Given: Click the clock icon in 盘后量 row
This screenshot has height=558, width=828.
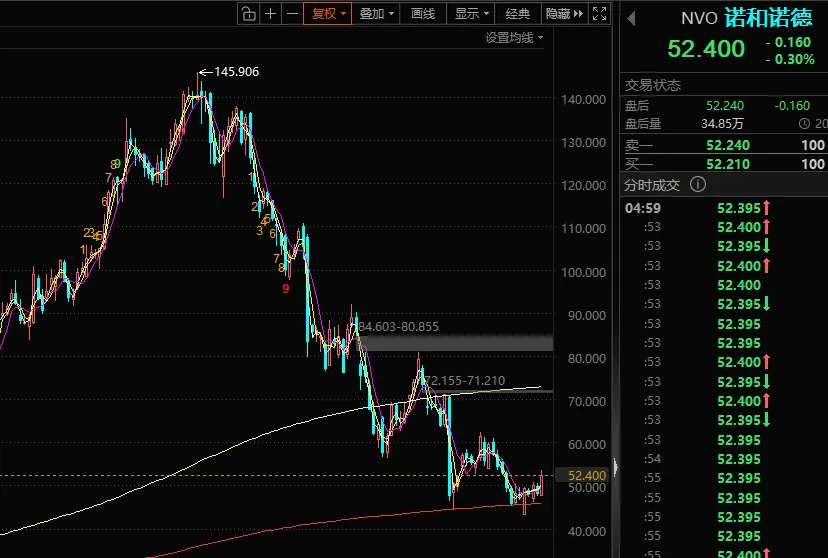Looking at the screenshot, I should pos(804,124).
